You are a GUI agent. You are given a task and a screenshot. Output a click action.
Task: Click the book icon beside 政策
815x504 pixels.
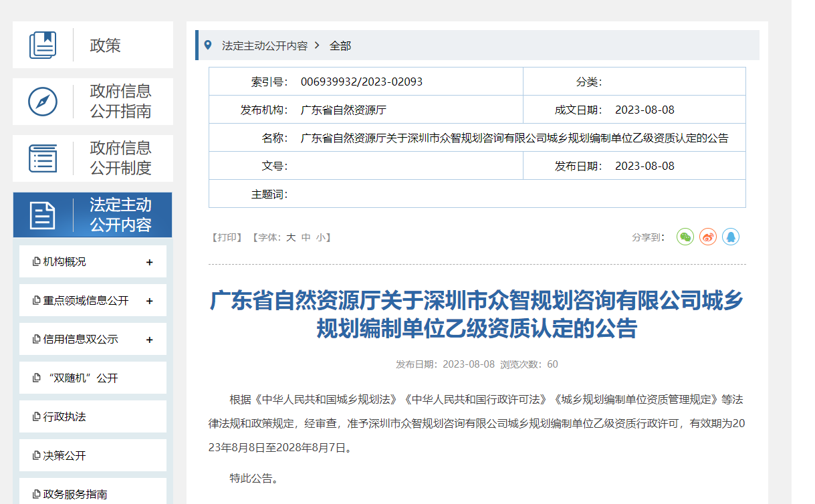coord(43,45)
